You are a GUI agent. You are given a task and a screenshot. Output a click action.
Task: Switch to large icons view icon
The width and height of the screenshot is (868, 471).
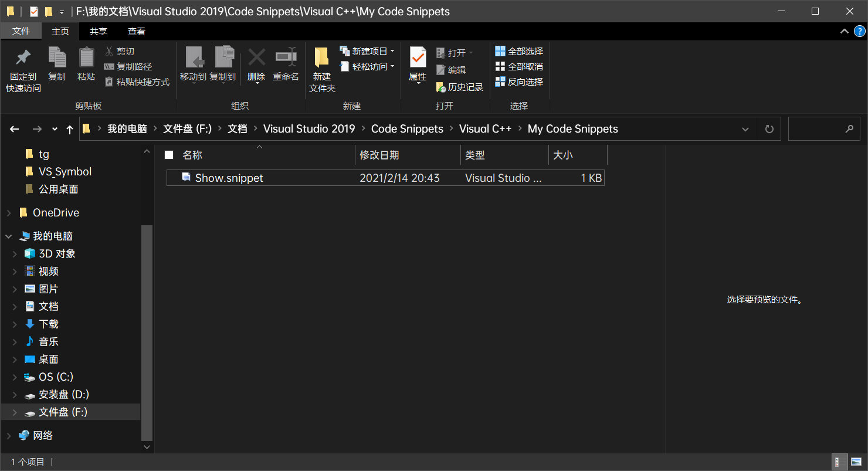(x=856, y=462)
